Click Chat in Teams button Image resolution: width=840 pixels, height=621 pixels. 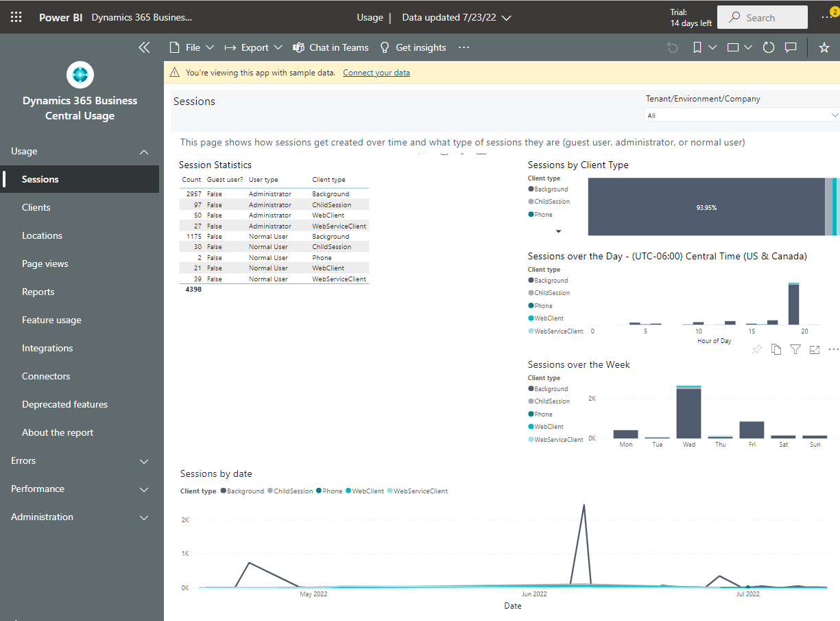point(331,47)
